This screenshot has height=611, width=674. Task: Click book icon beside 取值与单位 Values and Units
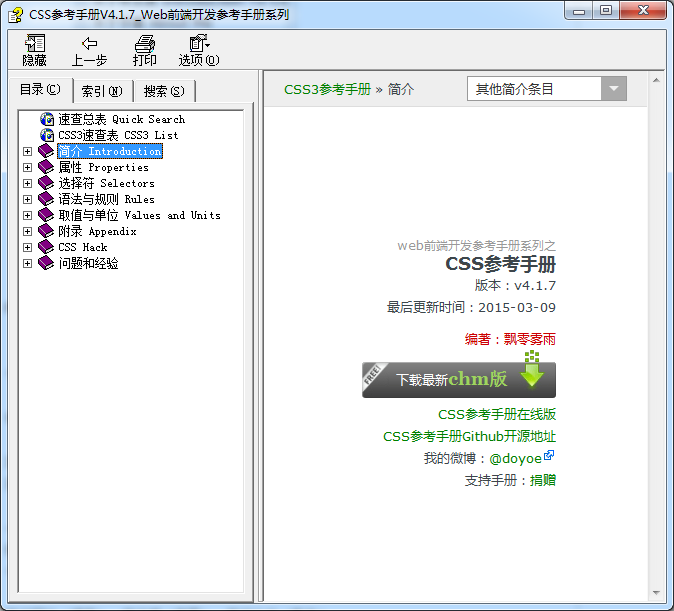(x=46, y=215)
